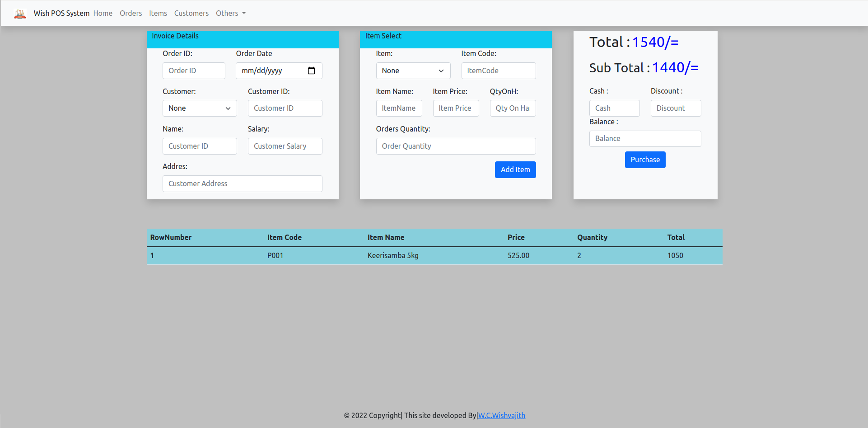
Task: Focus the Customer Address field
Action: 242,184
